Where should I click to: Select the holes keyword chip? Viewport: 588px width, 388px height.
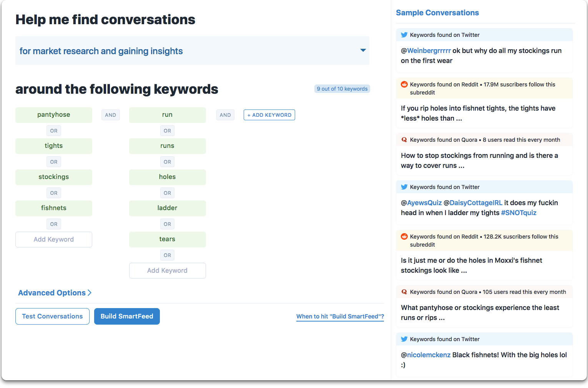tap(167, 177)
